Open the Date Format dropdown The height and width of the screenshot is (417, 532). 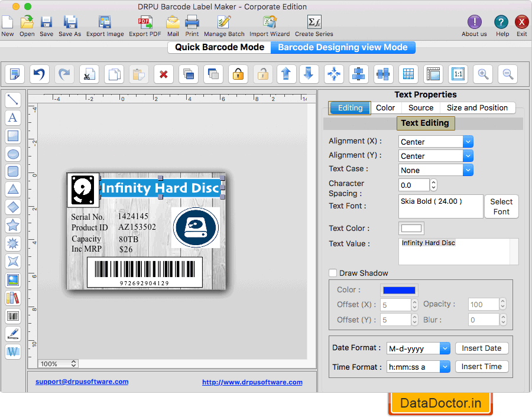[x=419, y=348]
